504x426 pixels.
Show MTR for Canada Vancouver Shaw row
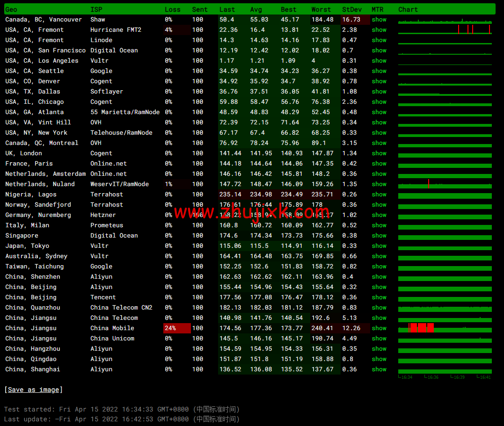click(x=379, y=20)
